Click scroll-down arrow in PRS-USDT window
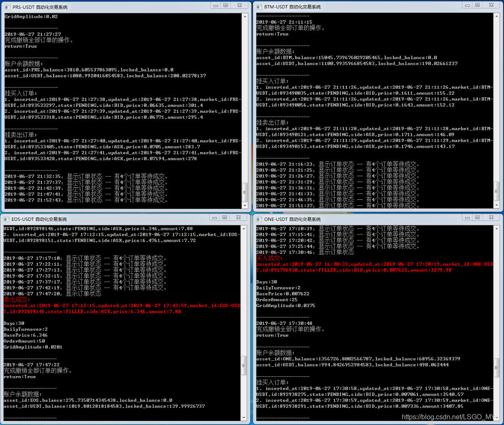This screenshot has width=504, height=425. tap(245, 205)
